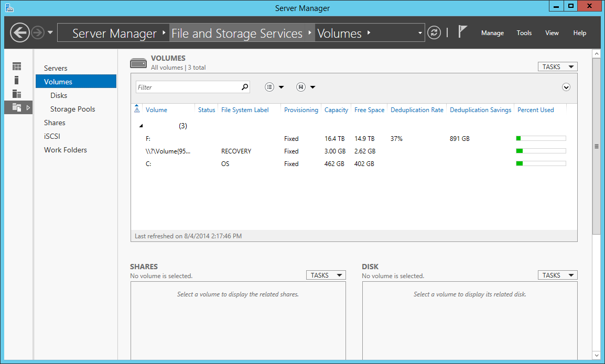Open the All Servers sidebar icon
Screen dimensions: 605x364
17,94
